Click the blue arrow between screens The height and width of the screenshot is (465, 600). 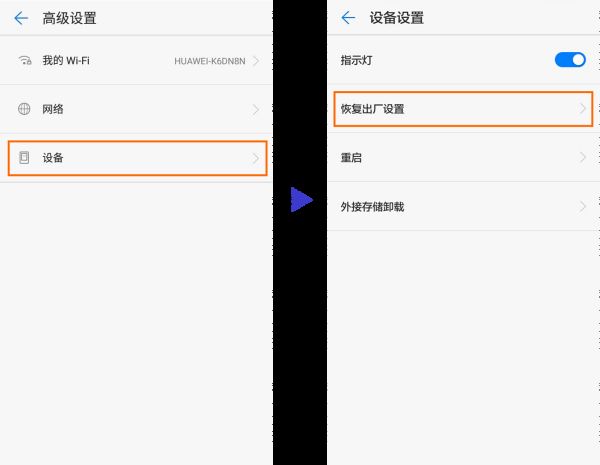pyautogui.click(x=301, y=199)
